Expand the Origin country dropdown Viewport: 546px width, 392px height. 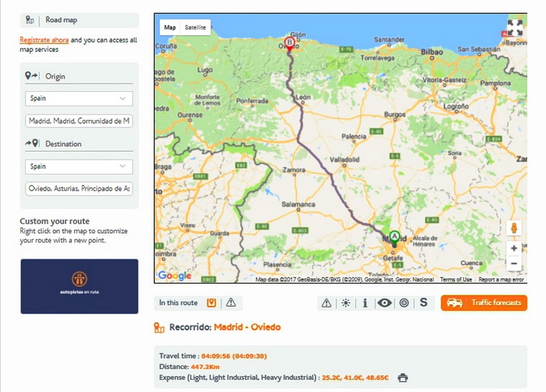(79, 98)
